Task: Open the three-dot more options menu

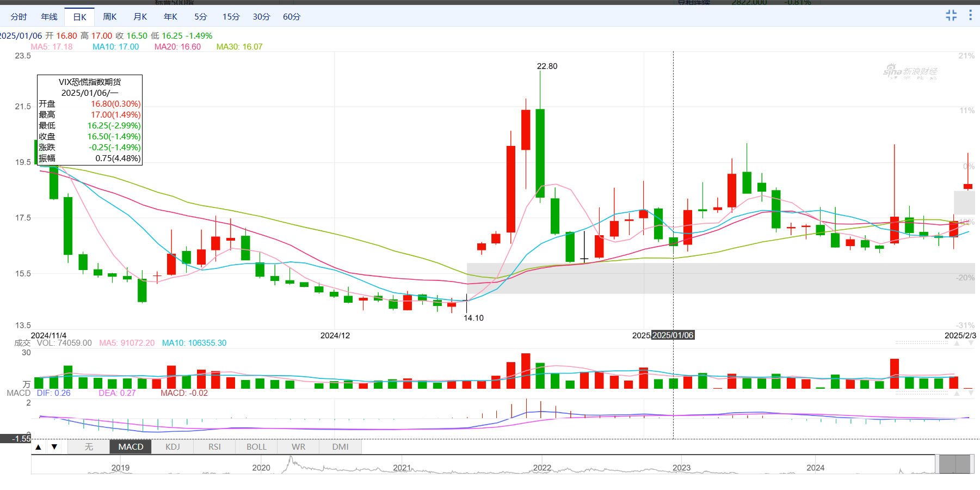Action: coord(970,15)
